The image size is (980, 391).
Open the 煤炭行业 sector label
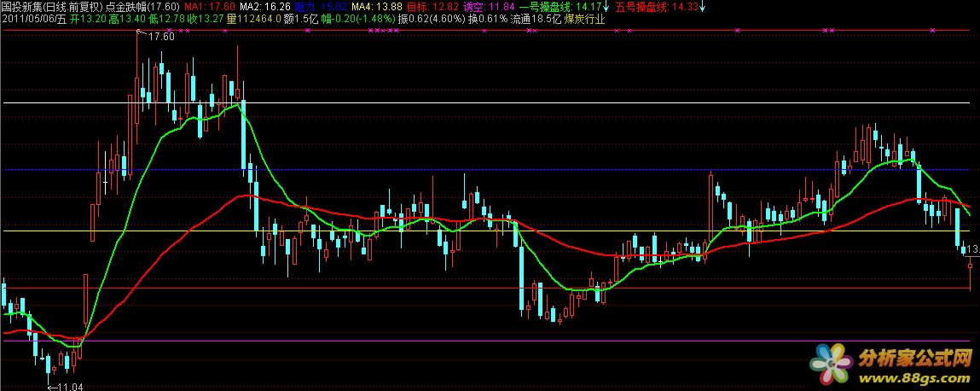pyautogui.click(x=585, y=20)
